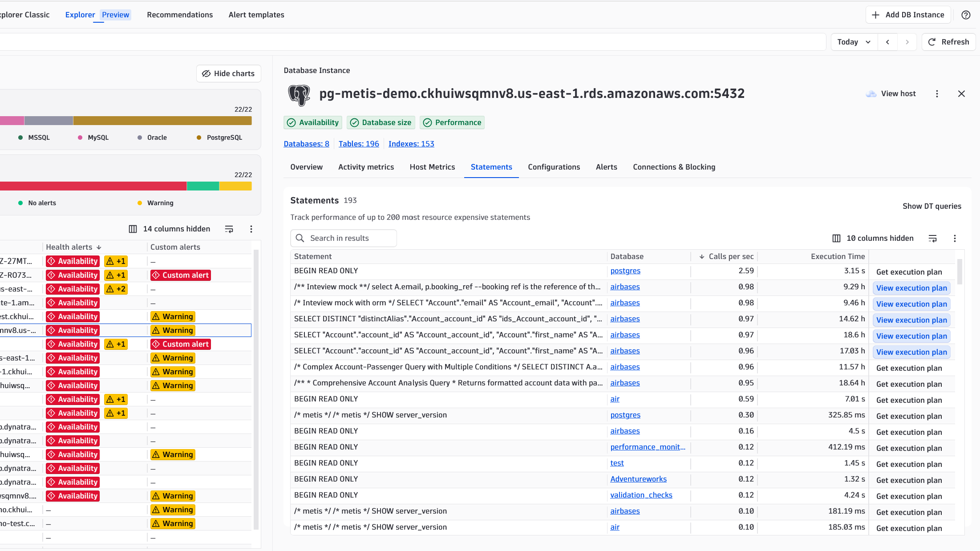Click the PostgreSQL elephant logo icon

tap(299, 94)
